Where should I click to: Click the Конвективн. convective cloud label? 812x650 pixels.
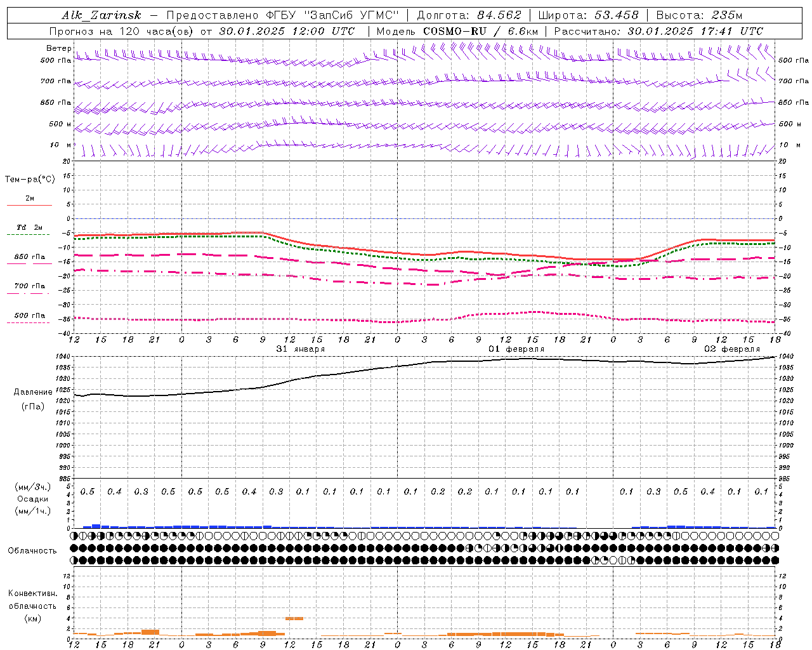pyautogui.click(x=32, y=594)
